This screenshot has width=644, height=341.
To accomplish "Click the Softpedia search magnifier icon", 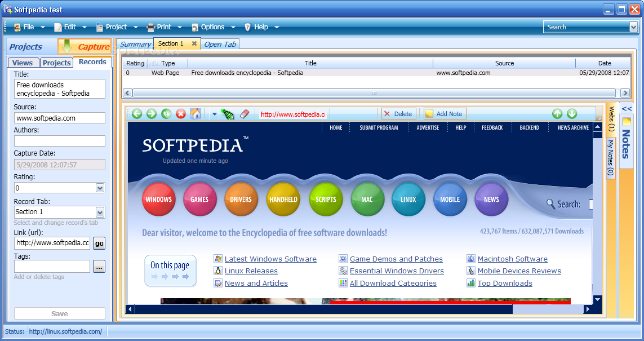I will pyautogui.click(x=550, y=203).
